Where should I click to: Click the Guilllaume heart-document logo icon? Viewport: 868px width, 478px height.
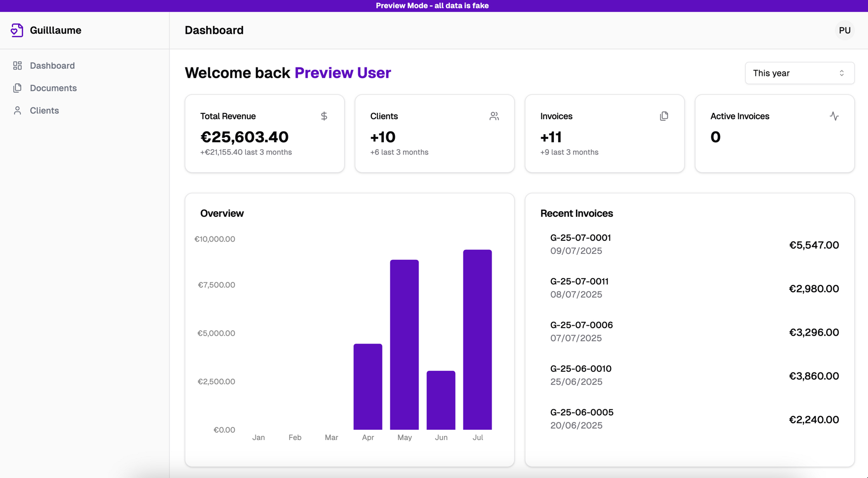point(17,30)
